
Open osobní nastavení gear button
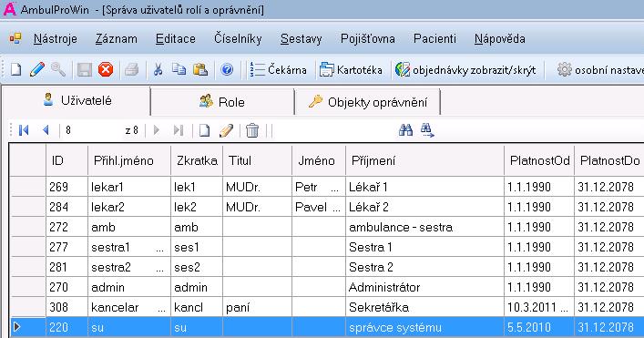click(599, 70)
